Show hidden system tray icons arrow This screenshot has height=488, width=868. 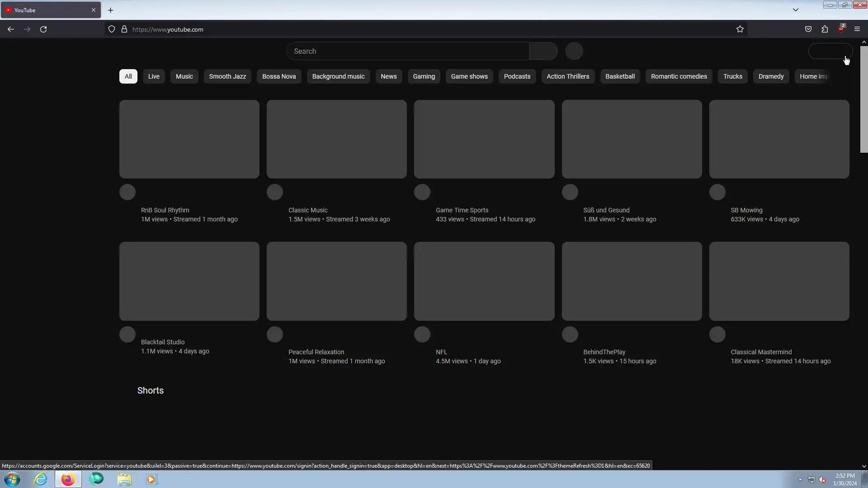[800, 479]
